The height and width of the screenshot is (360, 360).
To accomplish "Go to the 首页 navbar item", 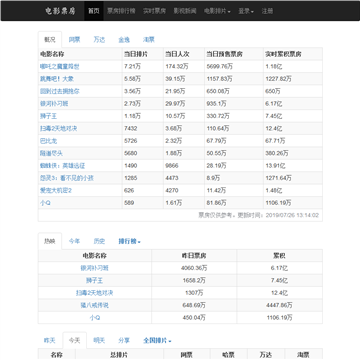I will click(94, 11).
